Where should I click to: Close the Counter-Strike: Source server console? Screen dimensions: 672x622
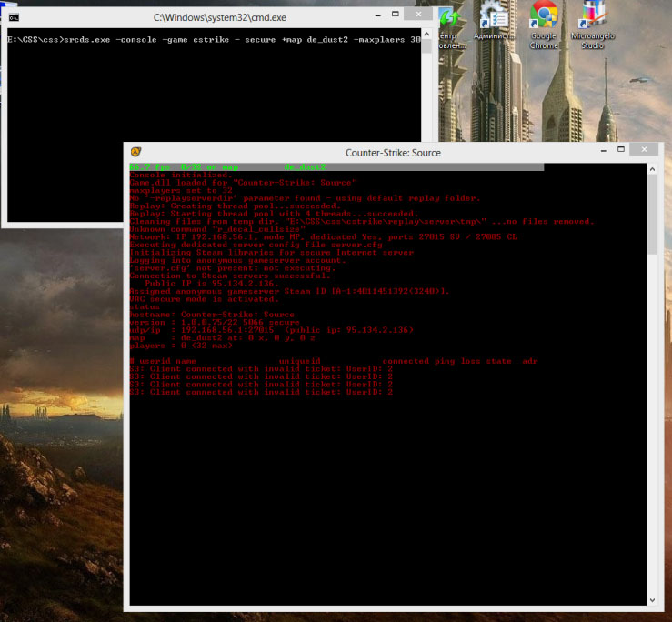[x=644, y=150]
